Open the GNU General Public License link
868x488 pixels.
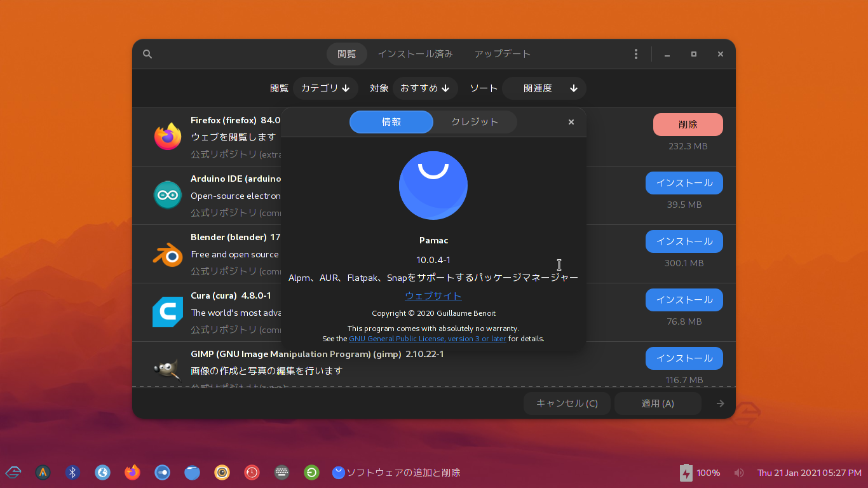[428, 339]
